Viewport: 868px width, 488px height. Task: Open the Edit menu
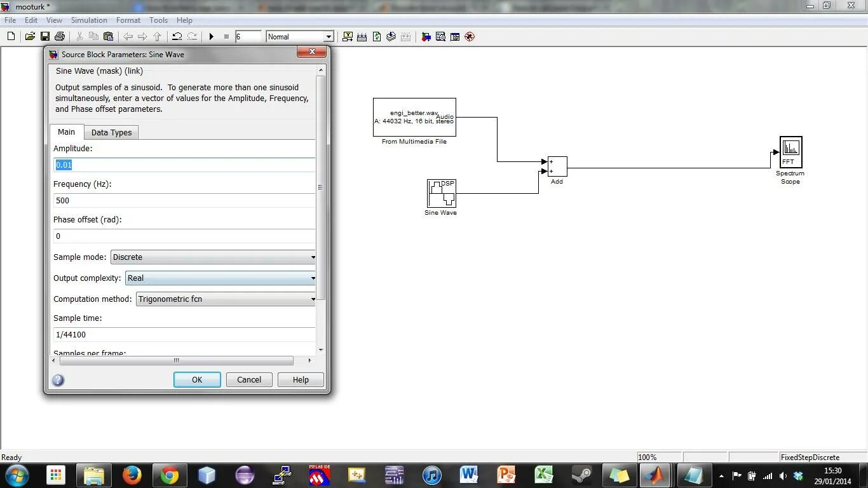pyautogui.click(x=31, y=20)
